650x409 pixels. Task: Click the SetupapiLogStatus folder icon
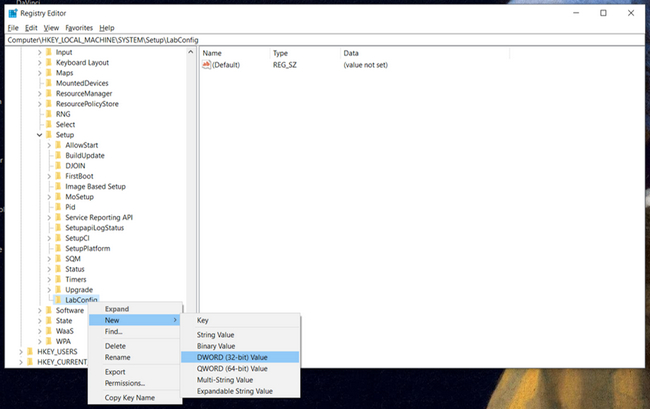click(x=58, y=227)
